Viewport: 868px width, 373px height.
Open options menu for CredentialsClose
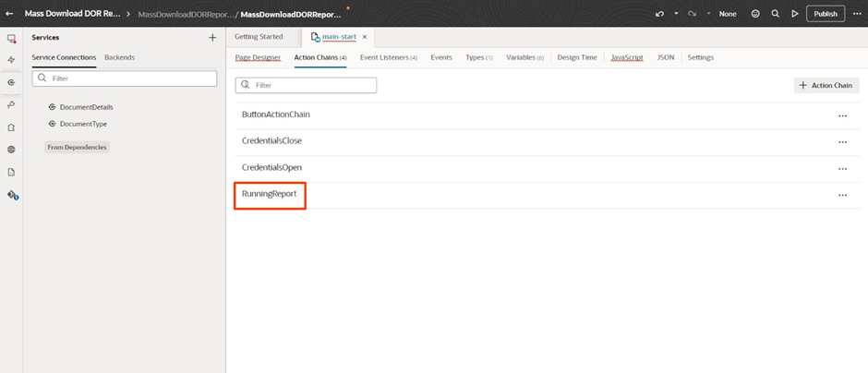point(842,142)
